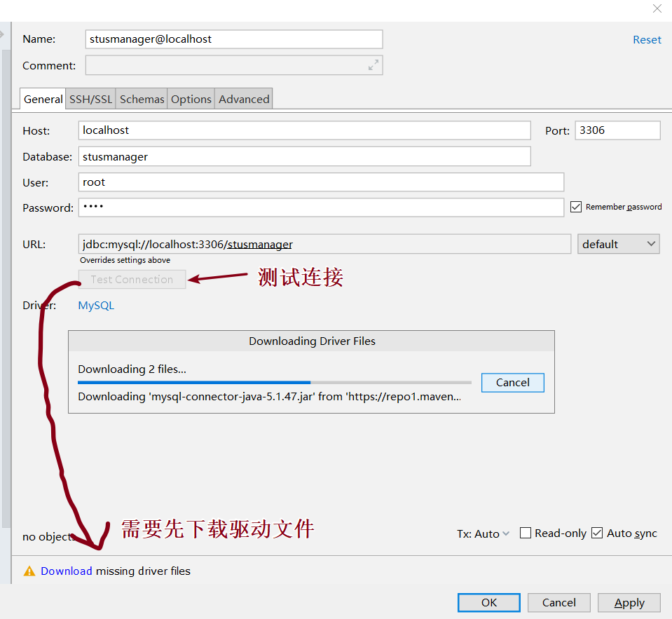
Task: Click the Apply button
Action: tap(629, 603)
